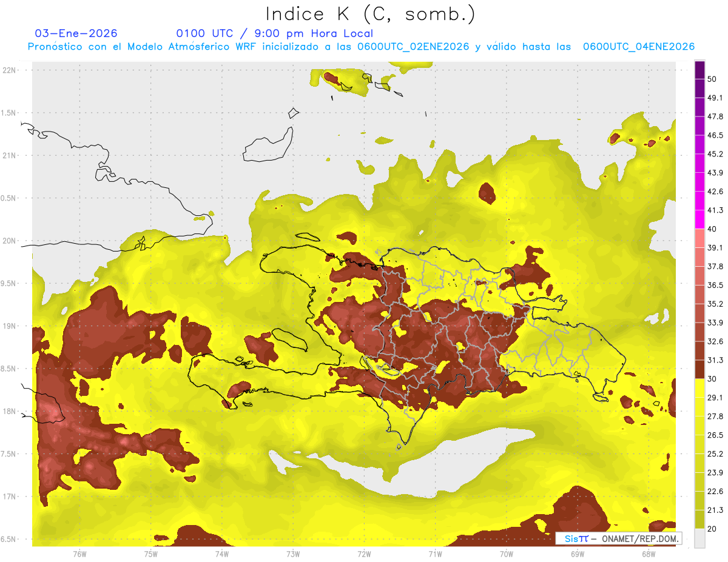Click the colorbar value "40"
Viewport: 728px width, 562px height.
coord(712,229)
